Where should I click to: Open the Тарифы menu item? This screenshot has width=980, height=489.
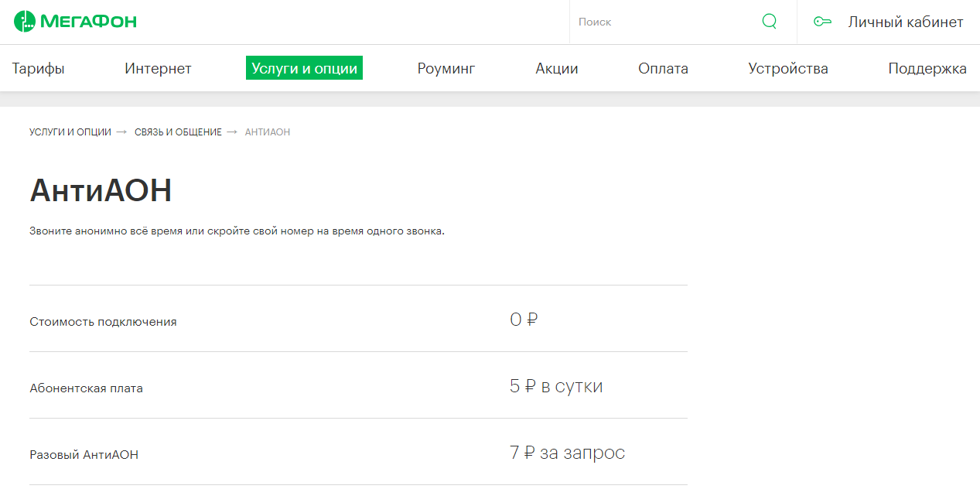(39, 69)
